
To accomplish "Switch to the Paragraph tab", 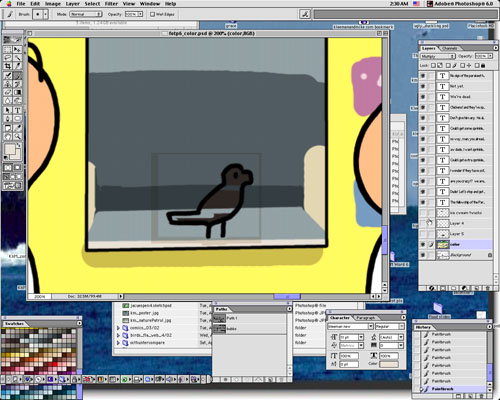I will pos(365,318).
